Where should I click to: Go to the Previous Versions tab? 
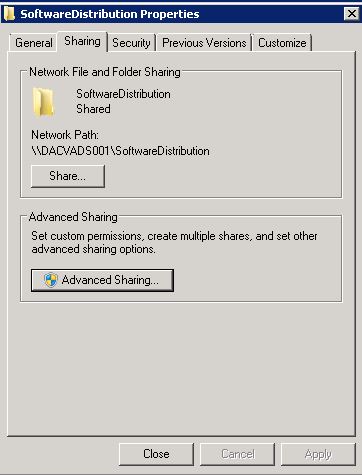(x=204, y=43)
